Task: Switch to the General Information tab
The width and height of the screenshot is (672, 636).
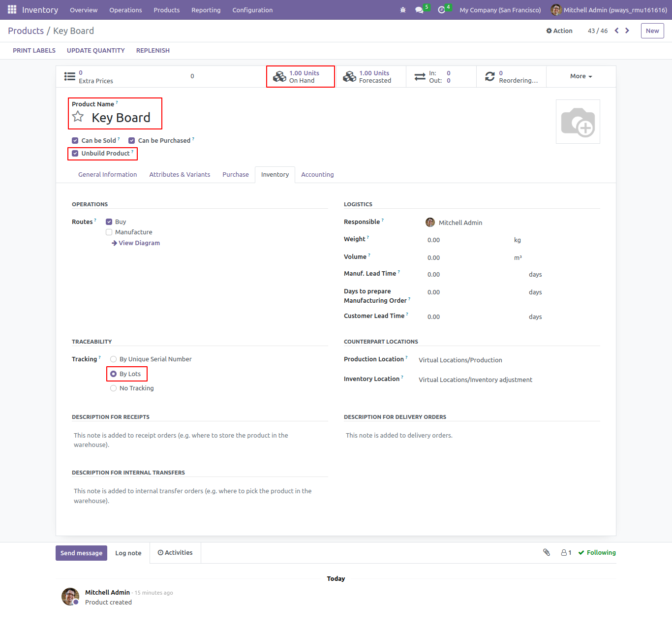Action: (x=108, y=175)
